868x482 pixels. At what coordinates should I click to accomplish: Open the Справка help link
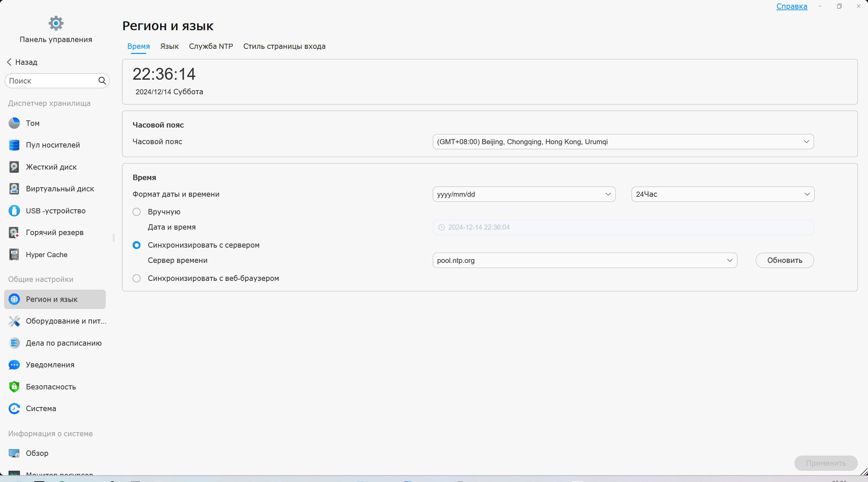791,6
